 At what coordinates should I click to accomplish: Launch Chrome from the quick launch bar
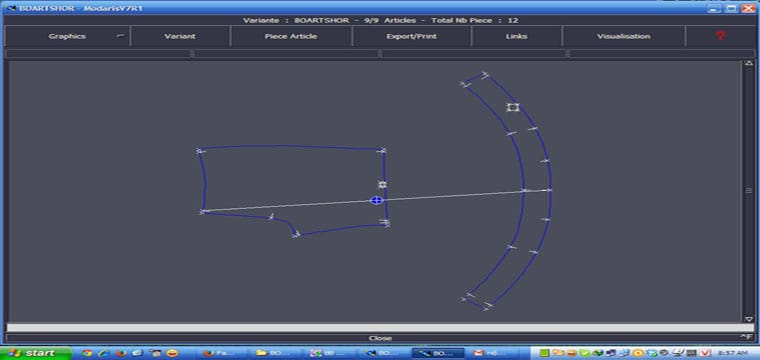click(x=88, y=353)
